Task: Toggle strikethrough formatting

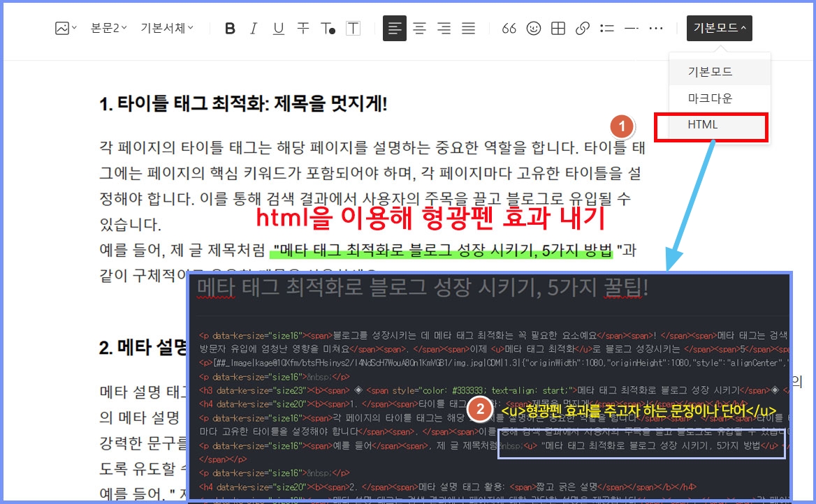Action: pyautogui.click(x=303, y=29)
